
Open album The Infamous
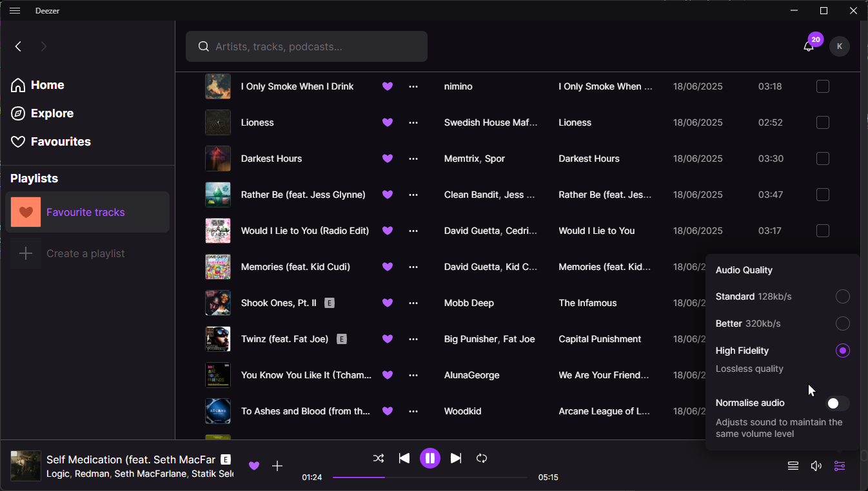(587, 303)
